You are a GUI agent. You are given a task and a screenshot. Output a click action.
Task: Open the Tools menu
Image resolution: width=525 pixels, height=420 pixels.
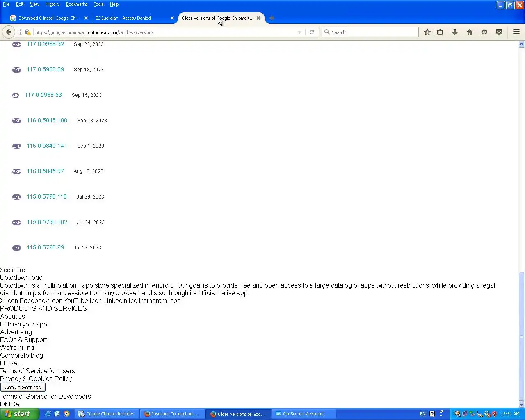(98, 4)
